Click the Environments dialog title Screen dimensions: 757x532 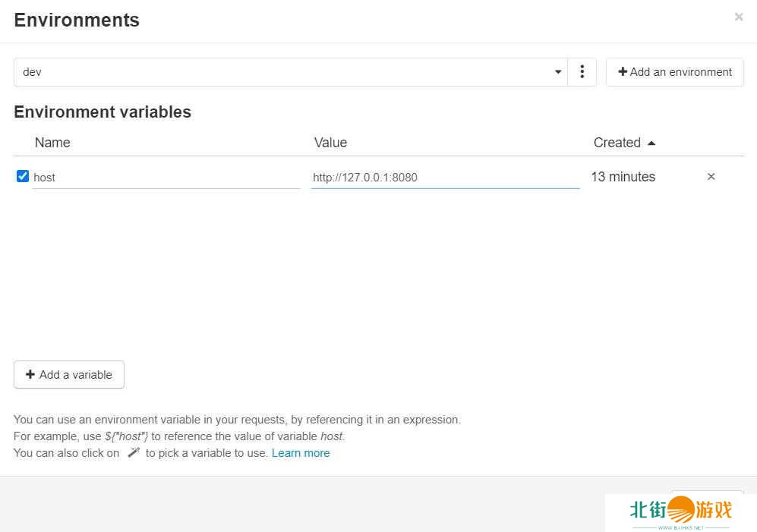77,20
